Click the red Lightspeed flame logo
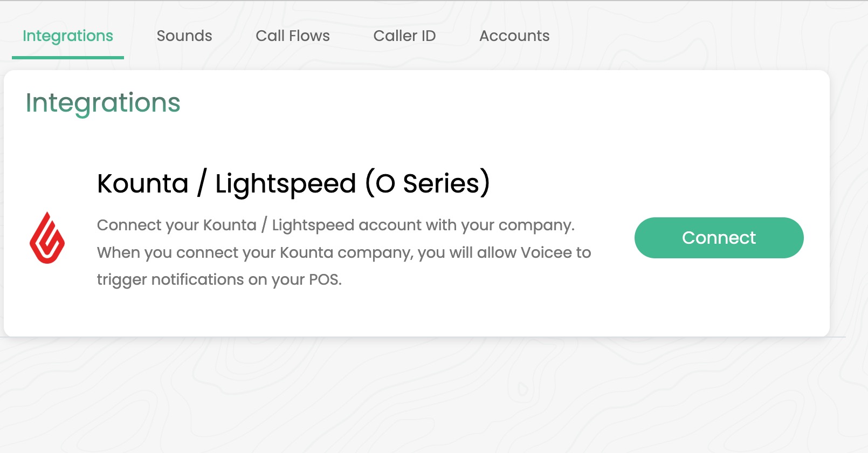This screenshot has width=868, height=453. (x=47, y=238)
